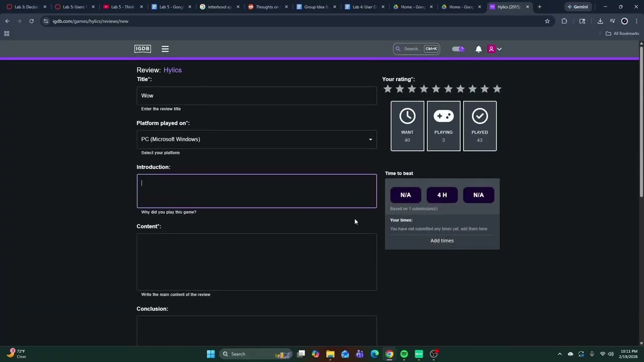Open Microsoft Edge from the taskbar
Screen dimensions: 644x362
(x=374, y=354)
